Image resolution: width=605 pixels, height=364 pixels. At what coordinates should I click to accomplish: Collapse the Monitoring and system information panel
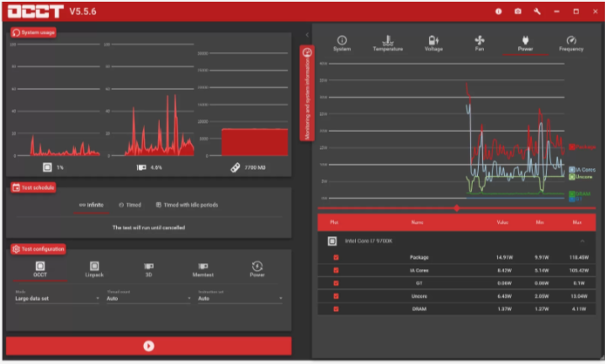pyautogui.click(x=307, y=34)
